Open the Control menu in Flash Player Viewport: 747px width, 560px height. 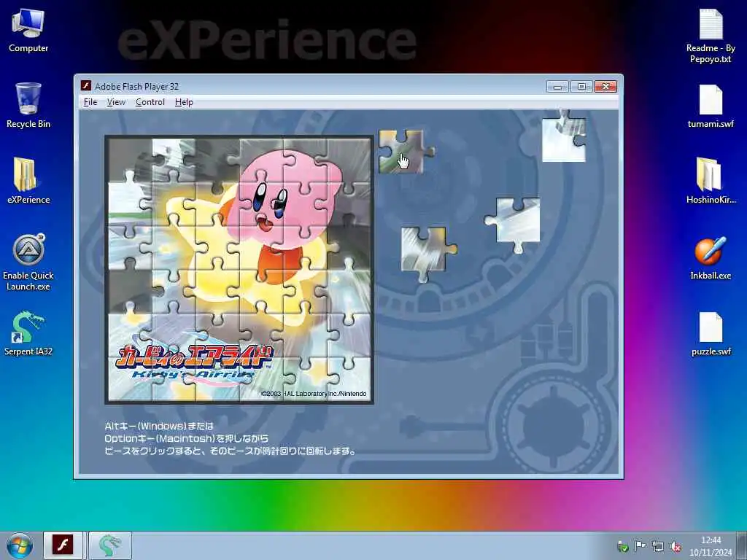click(x=150, y=102)
